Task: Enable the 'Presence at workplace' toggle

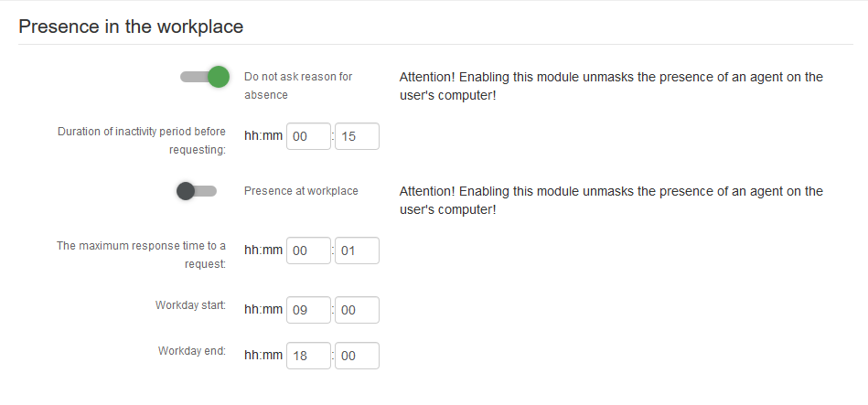Action: [x=197, y=191]
